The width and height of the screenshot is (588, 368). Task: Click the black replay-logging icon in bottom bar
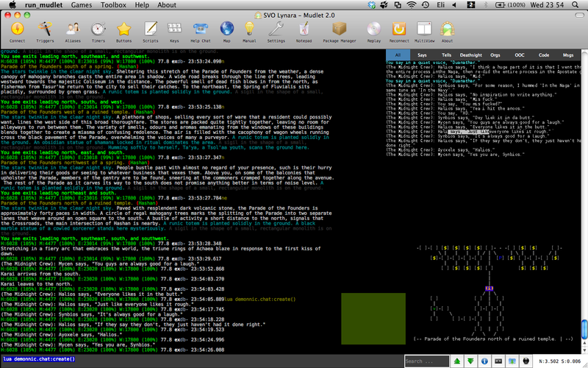point(498,361)
